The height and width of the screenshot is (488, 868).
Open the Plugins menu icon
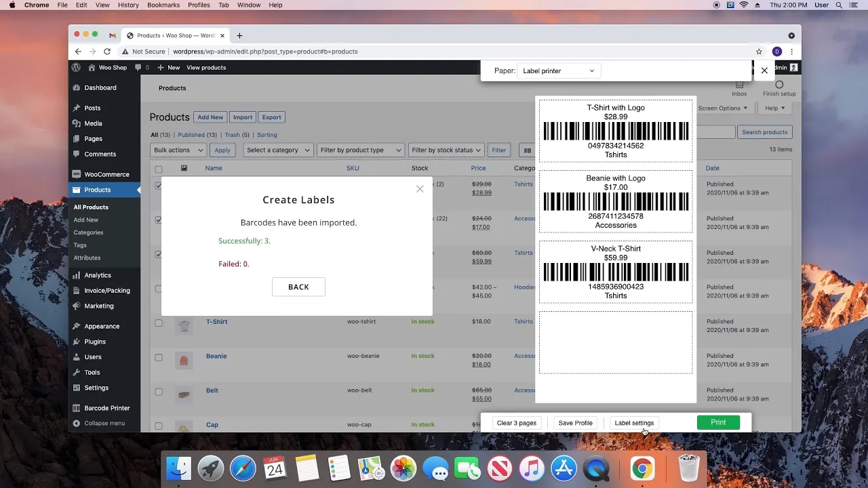pyautogui.click(x=77, y=342)
